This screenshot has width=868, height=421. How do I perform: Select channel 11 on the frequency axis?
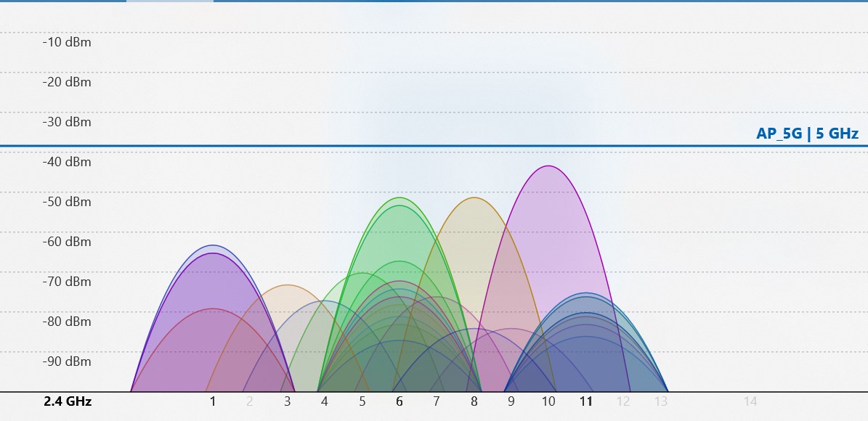click(x=586, y=401)
